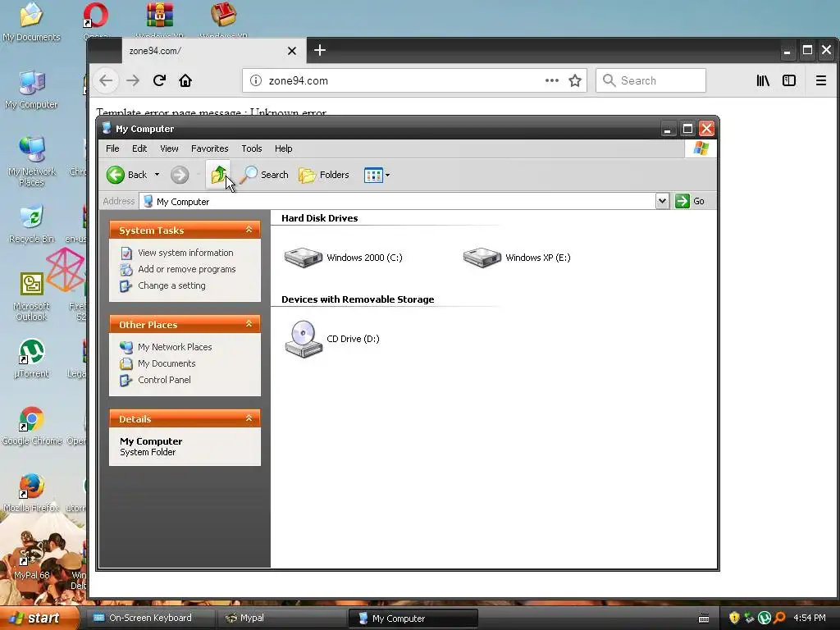Bookmark page with the star icon
Viewport: 840px width, 630px height.
coord(575,80)
